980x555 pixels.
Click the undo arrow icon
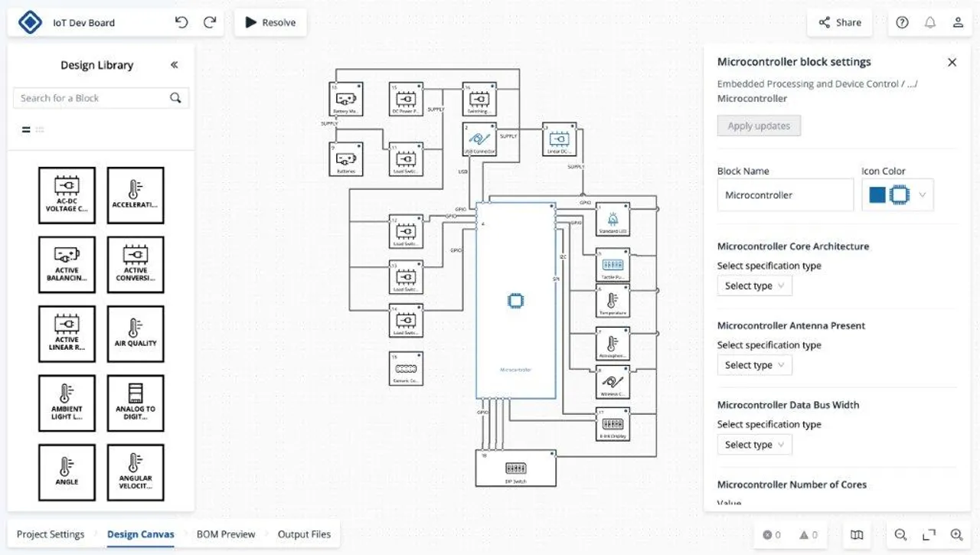tap(181, 22)
